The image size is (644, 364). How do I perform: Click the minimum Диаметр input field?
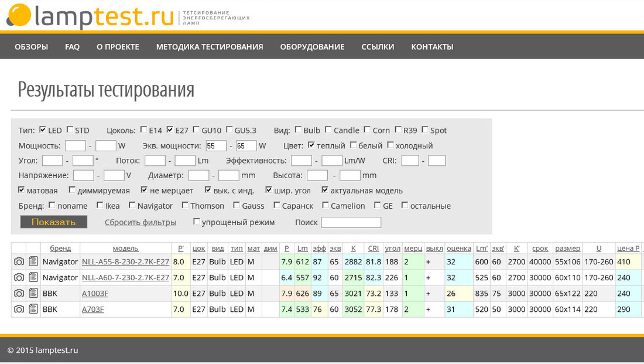click(199, 176)
